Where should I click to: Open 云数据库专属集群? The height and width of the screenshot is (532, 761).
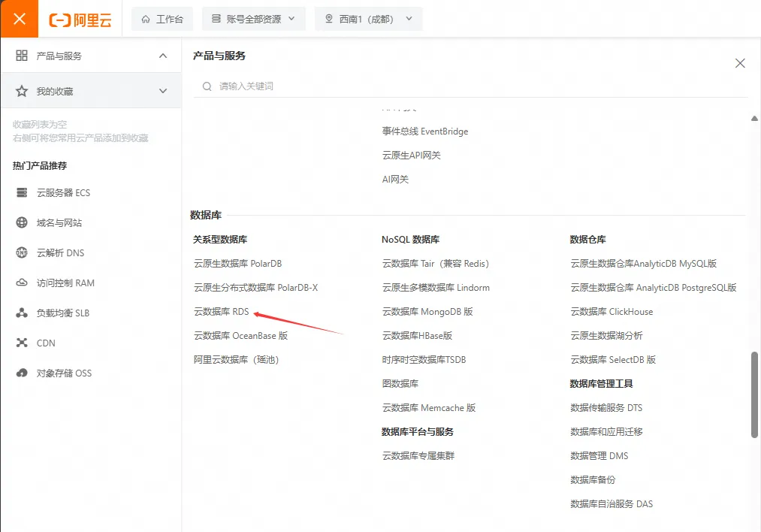click(418, 456)
